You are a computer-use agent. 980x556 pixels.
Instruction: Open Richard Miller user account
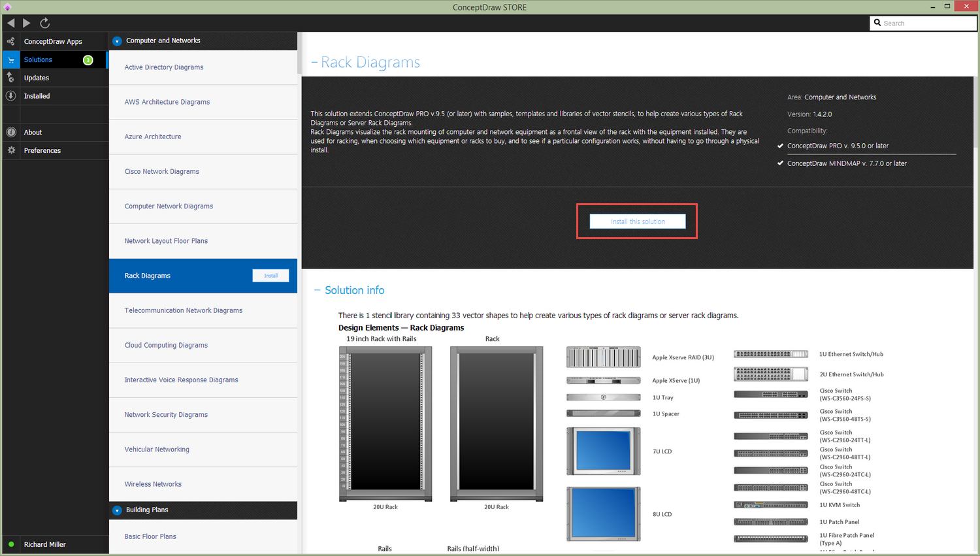[x=45, y=544]
